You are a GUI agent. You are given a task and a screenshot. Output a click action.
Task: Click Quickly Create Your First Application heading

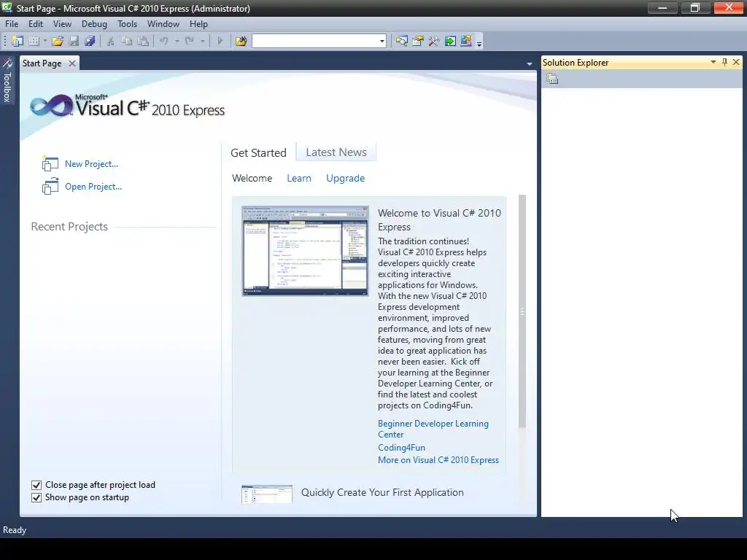[382, 492]
